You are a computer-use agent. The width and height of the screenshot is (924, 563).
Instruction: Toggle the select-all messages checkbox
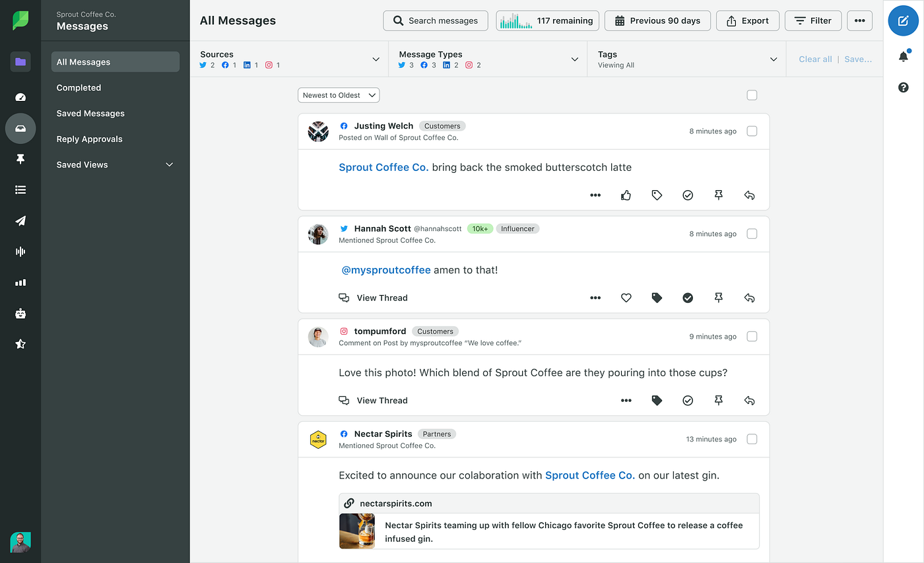pos(752,95)
